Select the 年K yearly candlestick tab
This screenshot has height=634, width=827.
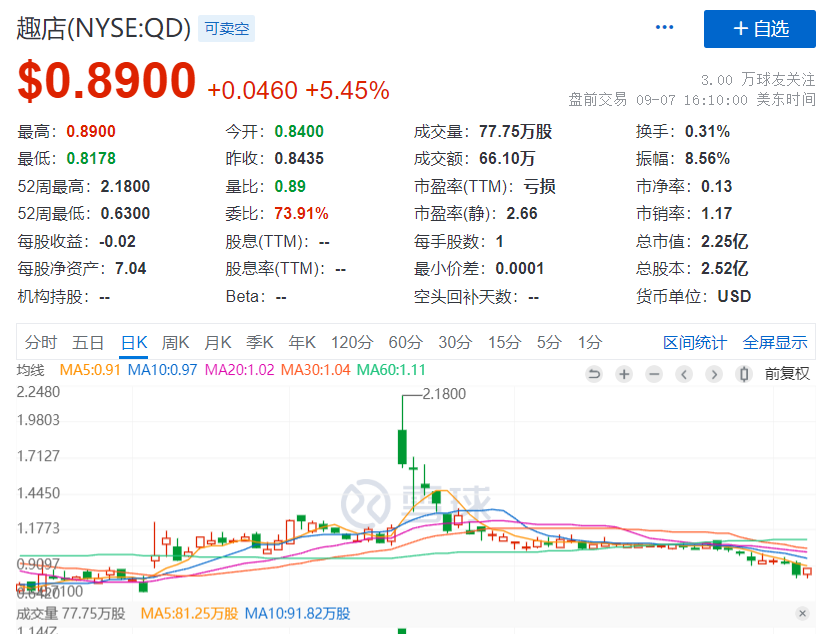pos(302,342)
